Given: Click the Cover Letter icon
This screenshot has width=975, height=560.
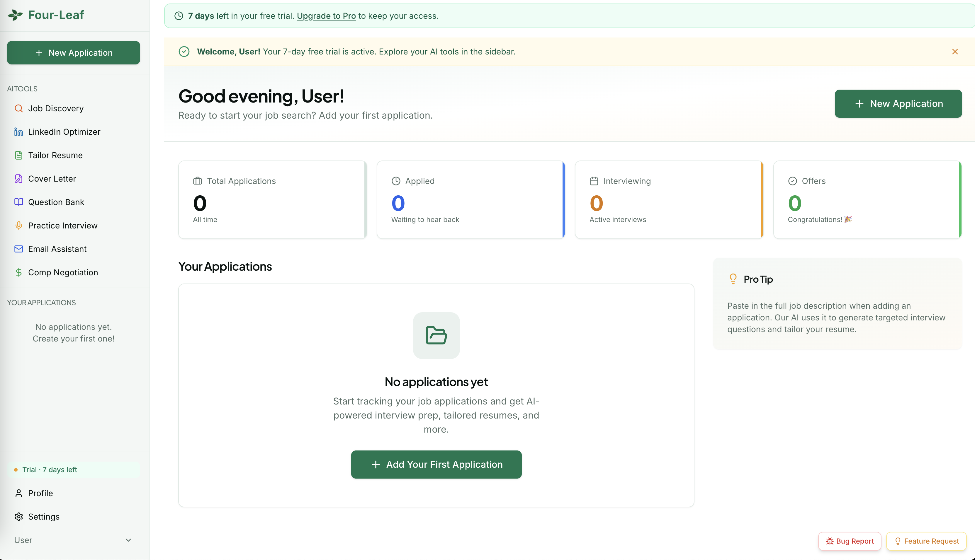Looking at the screenshot, I should (18, 179).
